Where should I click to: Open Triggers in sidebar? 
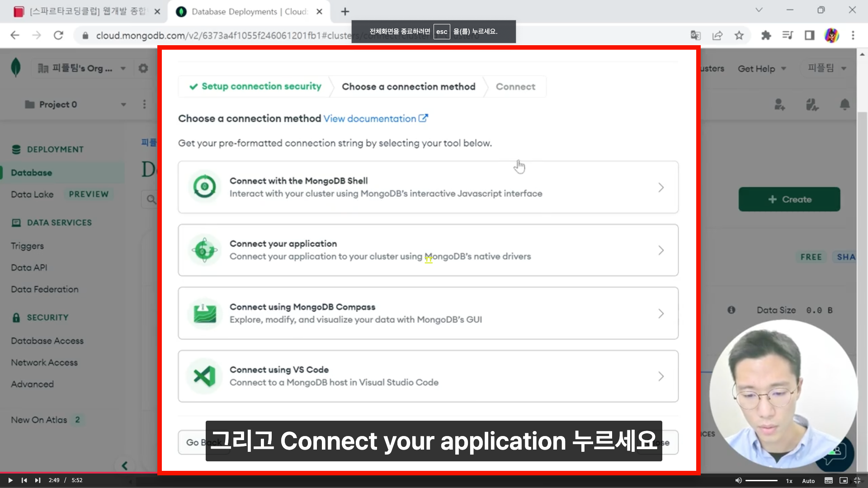(x=27, y=246)
